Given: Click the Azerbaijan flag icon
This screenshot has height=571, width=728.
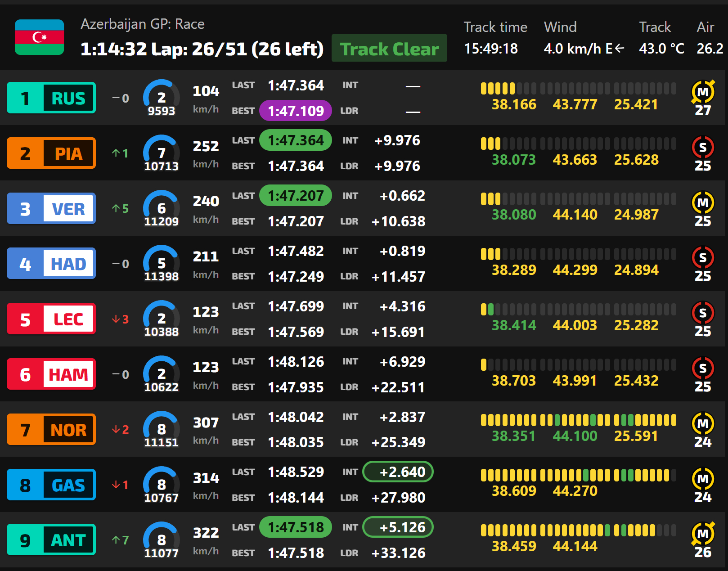Looking at the screenshot, I should [39, 37].
